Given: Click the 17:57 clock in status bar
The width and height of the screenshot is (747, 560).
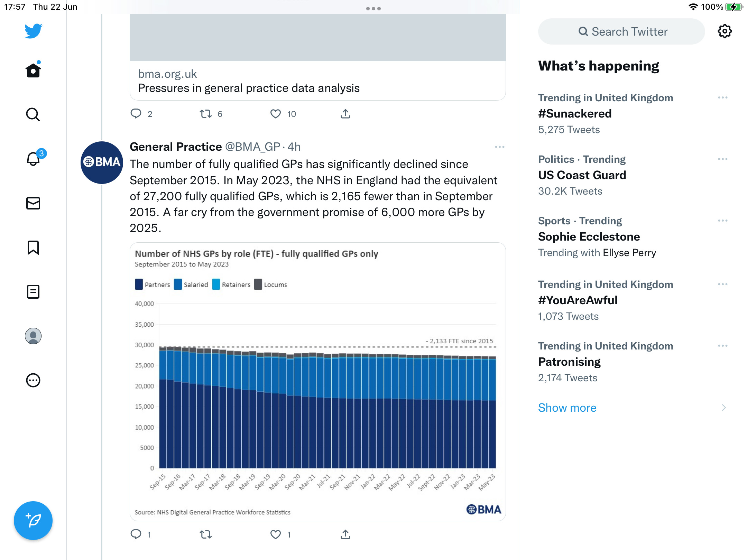Looking at the screenshot, I should (15, 7).
